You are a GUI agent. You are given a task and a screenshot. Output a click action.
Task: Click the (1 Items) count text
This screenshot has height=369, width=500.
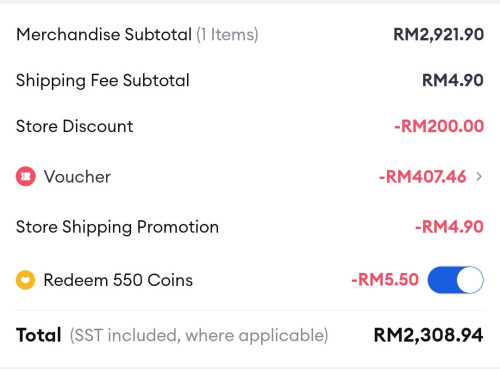tap(227, 35)
